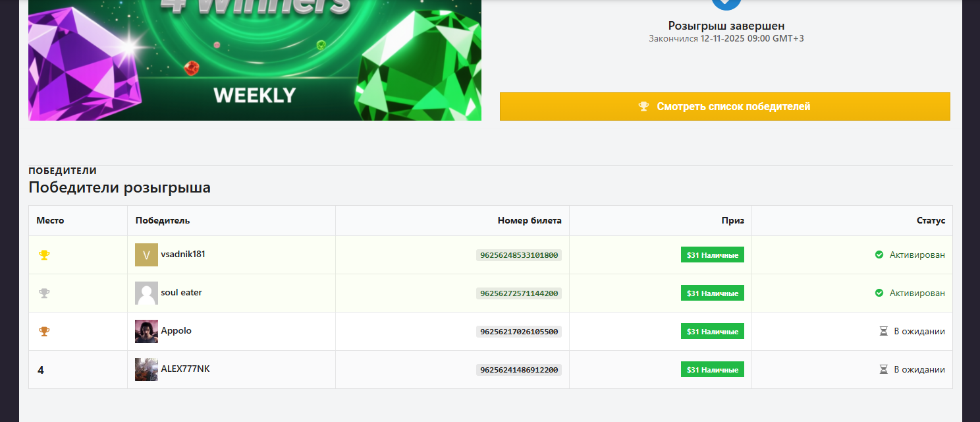This screenshot has width=980, height=422.
Task: Click ALEX777NK's profile picture thumbnail
Action: tap(146, 370)
